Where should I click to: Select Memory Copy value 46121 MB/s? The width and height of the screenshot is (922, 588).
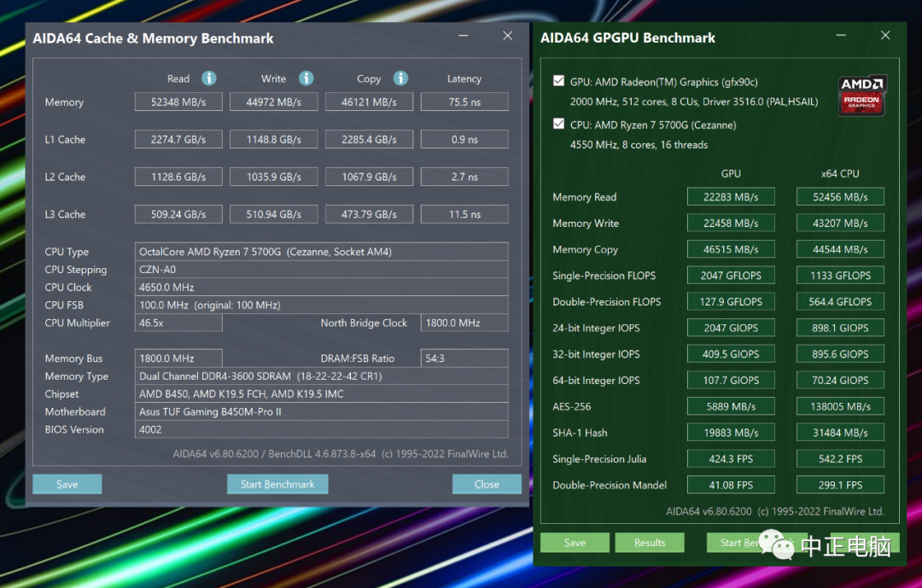coord(370,102)
